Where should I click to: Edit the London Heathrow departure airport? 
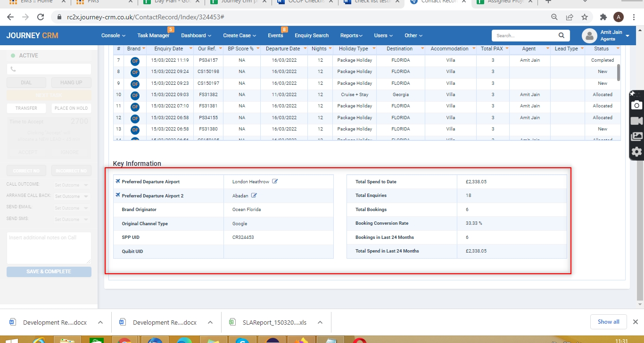(x=275, y=181)
